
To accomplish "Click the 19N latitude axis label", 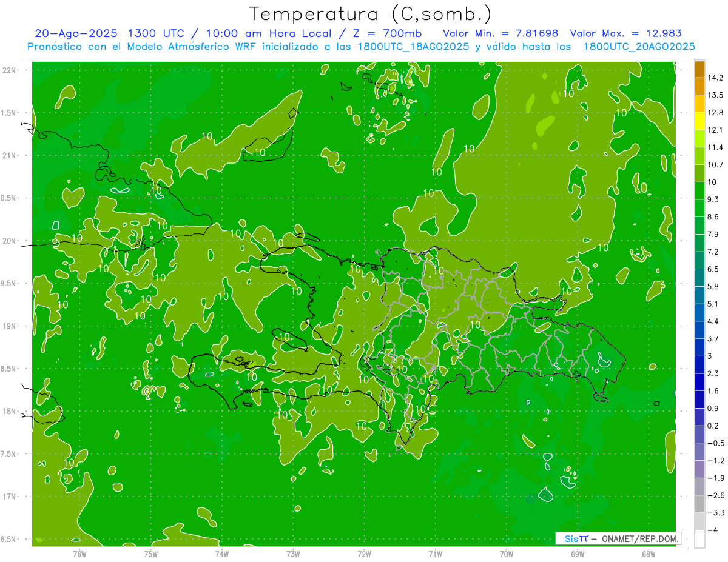I will click(x=10, y=326).
